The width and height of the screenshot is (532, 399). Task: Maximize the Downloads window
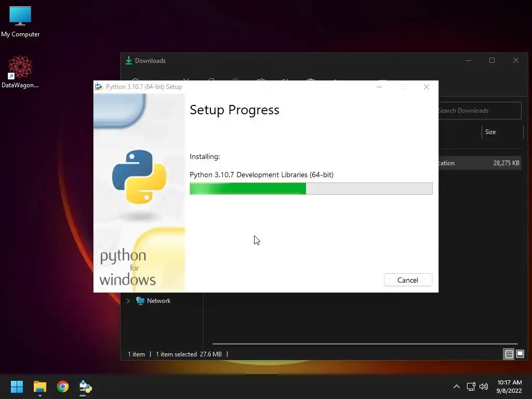492,60
